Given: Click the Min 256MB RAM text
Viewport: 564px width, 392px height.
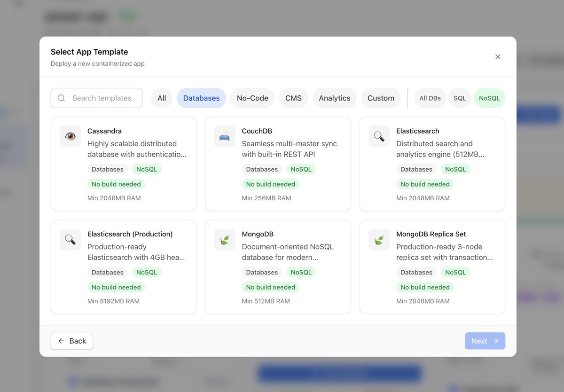Looking at the screenshot, I should [266, 198].
